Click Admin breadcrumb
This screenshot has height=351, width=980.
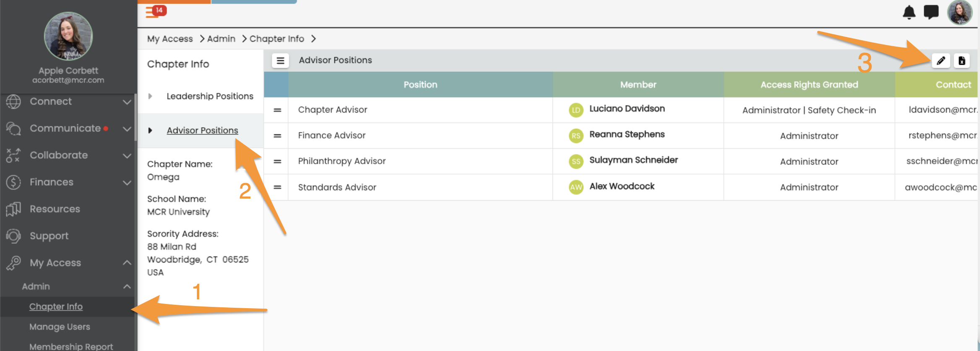point(221,39)
